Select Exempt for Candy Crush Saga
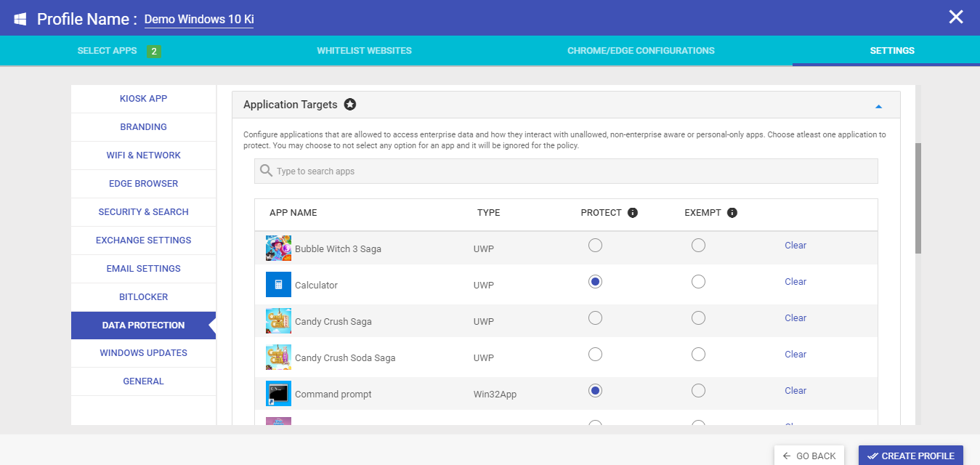 [x=698, y=318]
